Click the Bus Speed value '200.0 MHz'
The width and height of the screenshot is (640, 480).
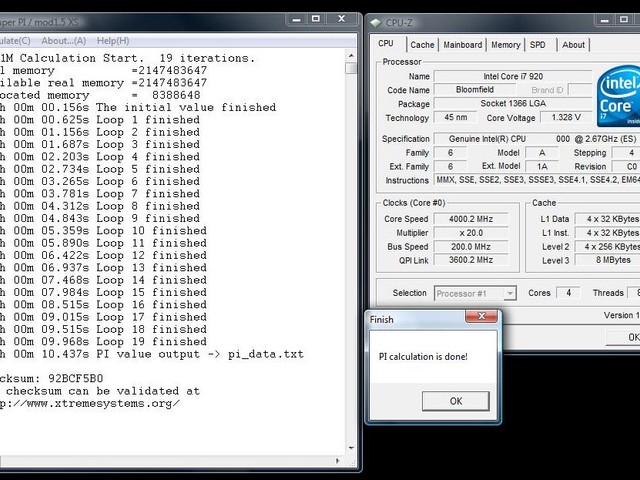tap(471, 247)
